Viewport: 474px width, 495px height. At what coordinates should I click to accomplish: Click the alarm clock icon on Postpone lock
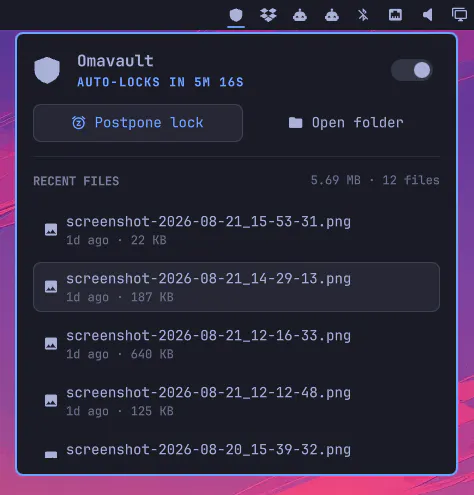pos(79,123)
